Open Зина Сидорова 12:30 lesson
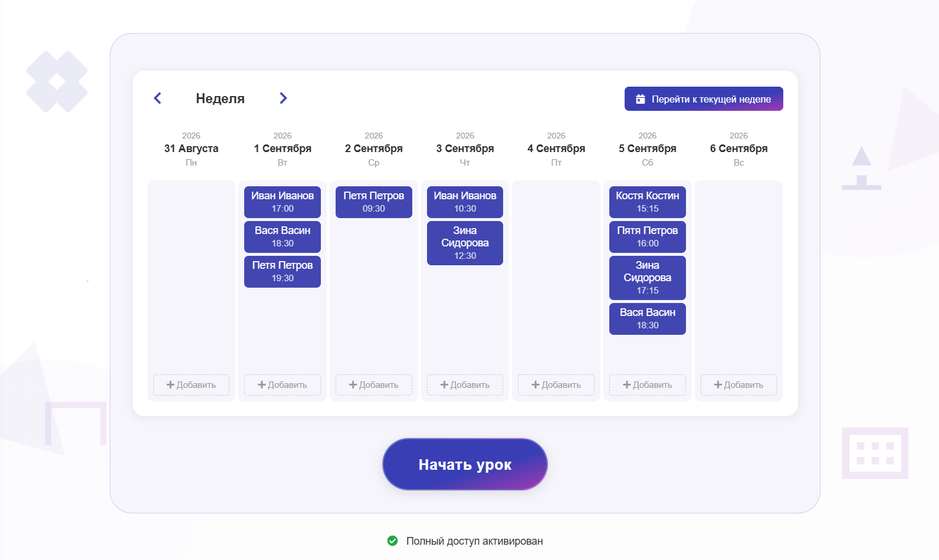This screenshot has height=560, width=939. tap(465, 243)
